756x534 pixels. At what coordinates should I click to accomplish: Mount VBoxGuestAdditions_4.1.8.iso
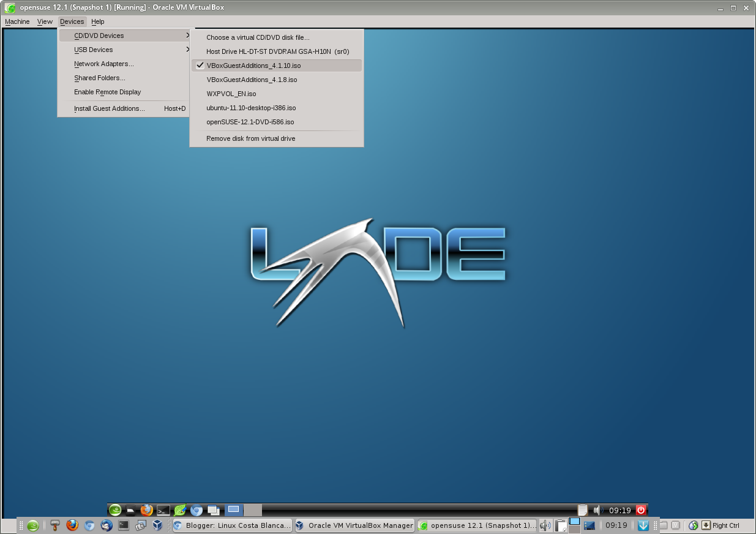(277, 80)
